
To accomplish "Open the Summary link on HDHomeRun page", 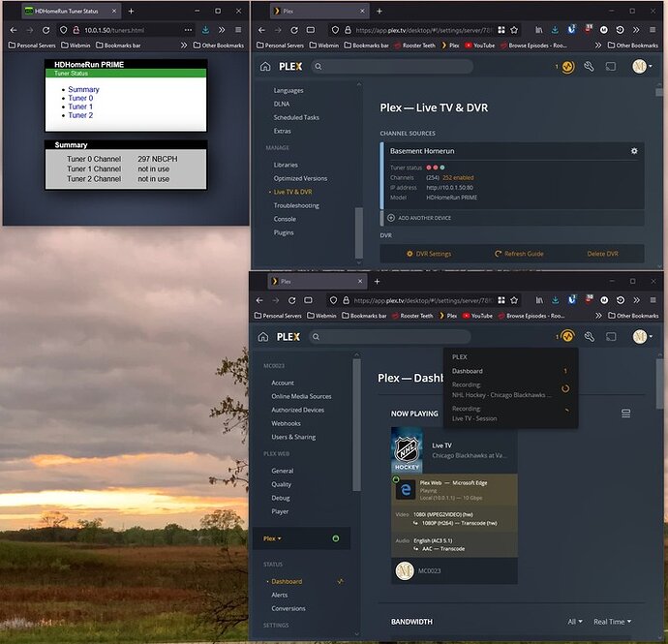I will (x=83, y=89).
